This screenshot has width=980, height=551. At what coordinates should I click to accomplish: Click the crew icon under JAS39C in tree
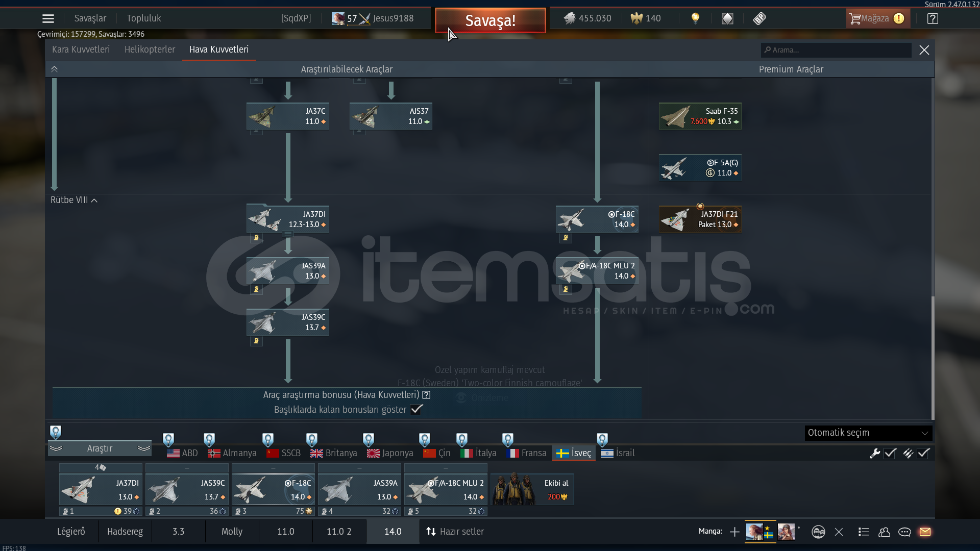click(x=256, y=341)
